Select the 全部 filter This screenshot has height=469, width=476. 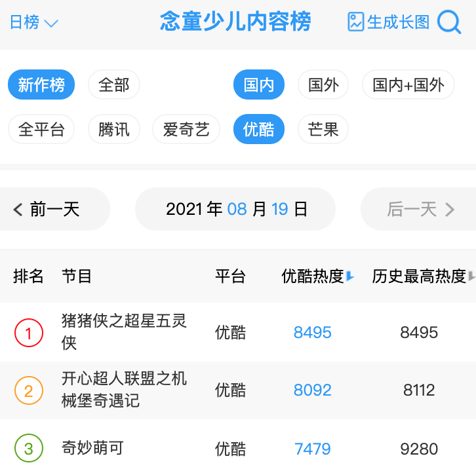pyautogui.click(x=114, y=84)
